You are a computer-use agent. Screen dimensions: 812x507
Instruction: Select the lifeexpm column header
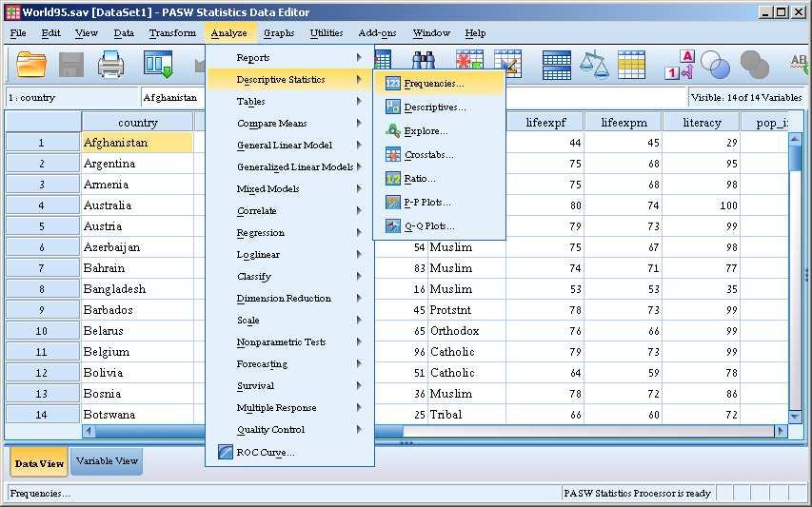coord(624,123)
